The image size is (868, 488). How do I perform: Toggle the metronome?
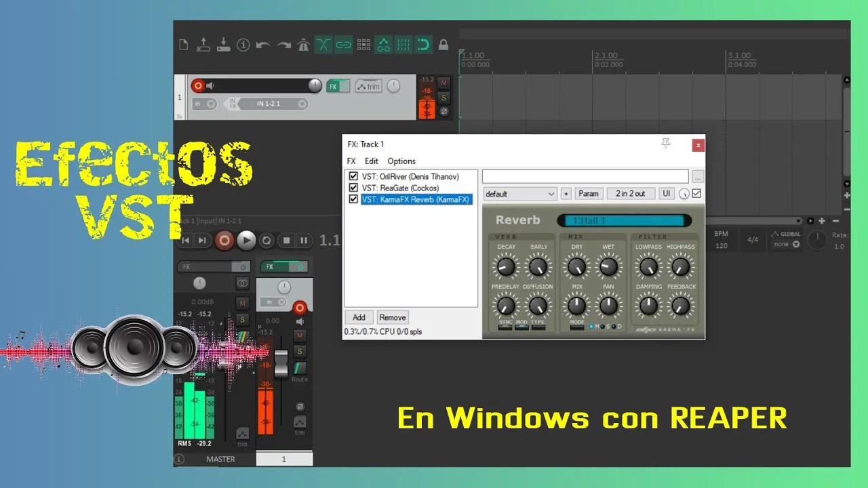pos(302,44)
